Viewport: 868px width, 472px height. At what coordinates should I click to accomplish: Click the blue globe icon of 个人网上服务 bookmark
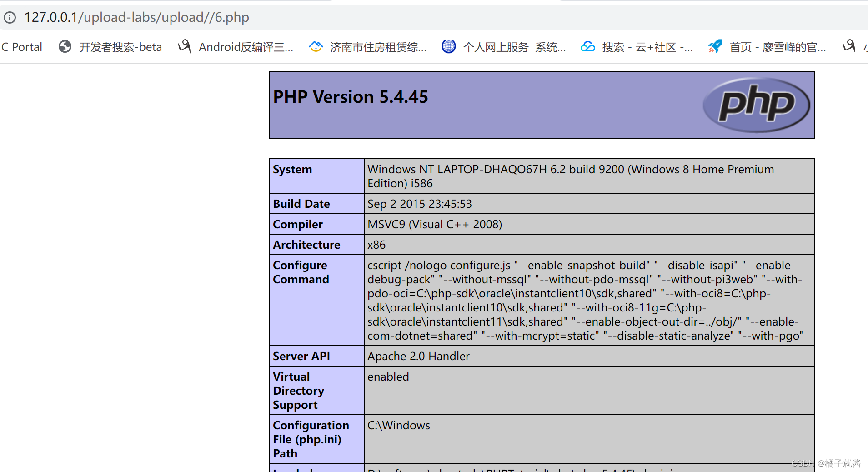(448, 46)
